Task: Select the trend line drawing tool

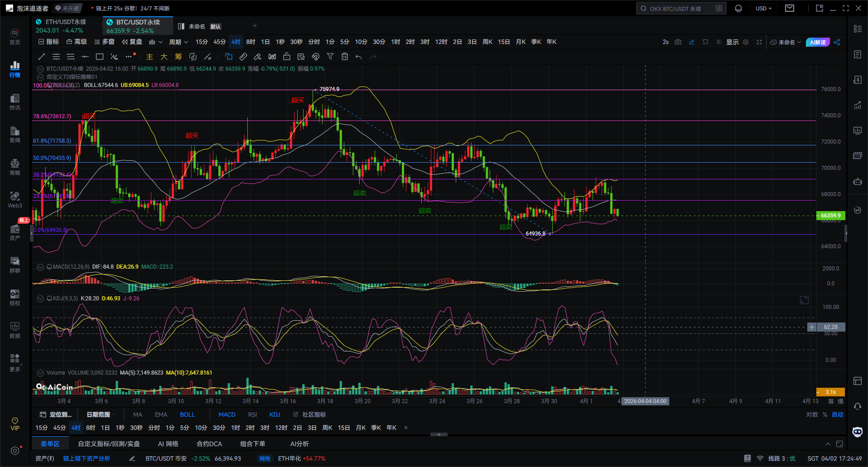Action: pyautogui.click(x=42, y=57)
